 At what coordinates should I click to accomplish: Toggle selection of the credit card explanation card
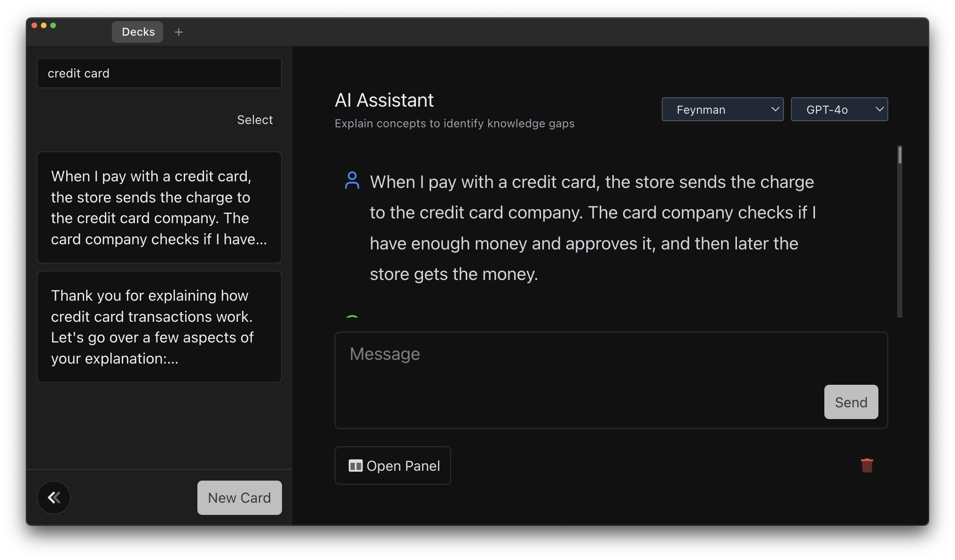pyautogui.click(x=159, y=207)
